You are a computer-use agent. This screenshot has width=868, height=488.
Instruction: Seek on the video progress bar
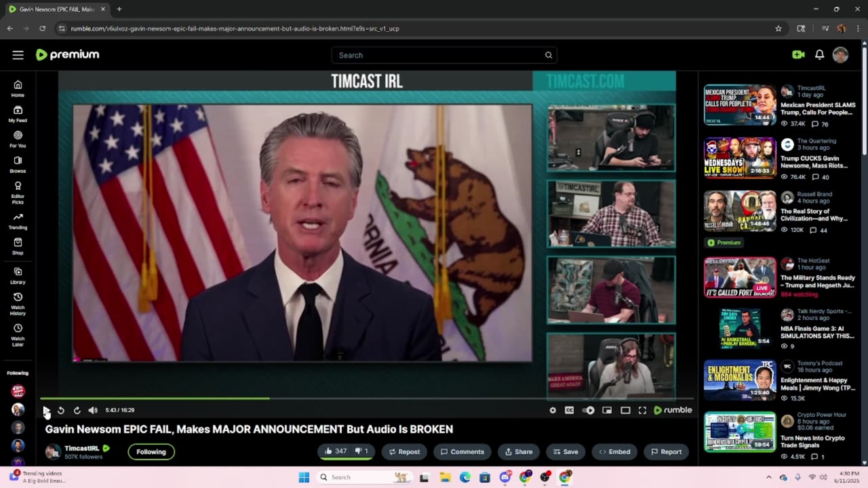point(367,399)
